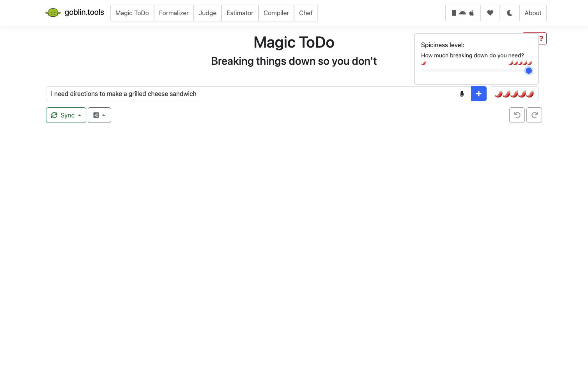Click the microphone voice input icon

[x=462, y=94]
